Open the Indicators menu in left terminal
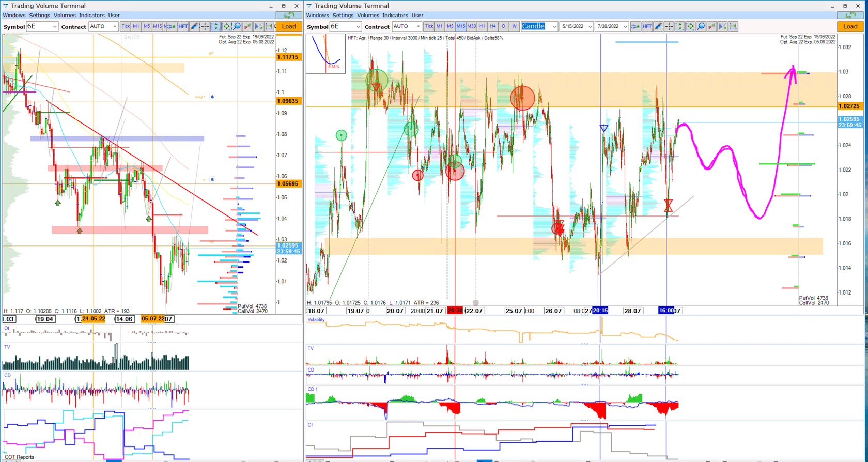 [92, 16]
